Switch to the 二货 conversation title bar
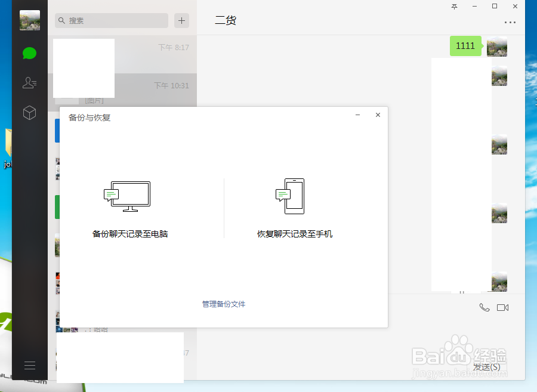 [225, 20]
